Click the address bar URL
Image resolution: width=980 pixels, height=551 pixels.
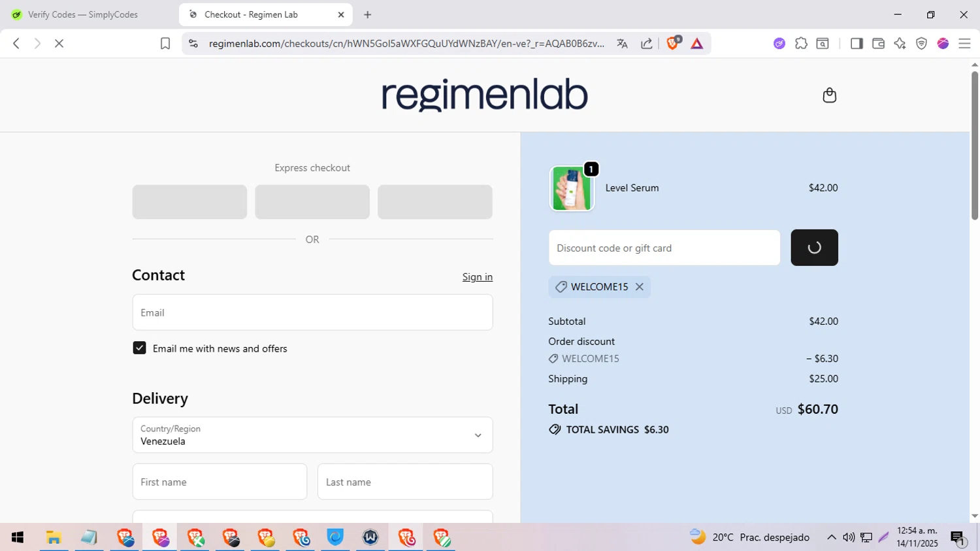406,43
